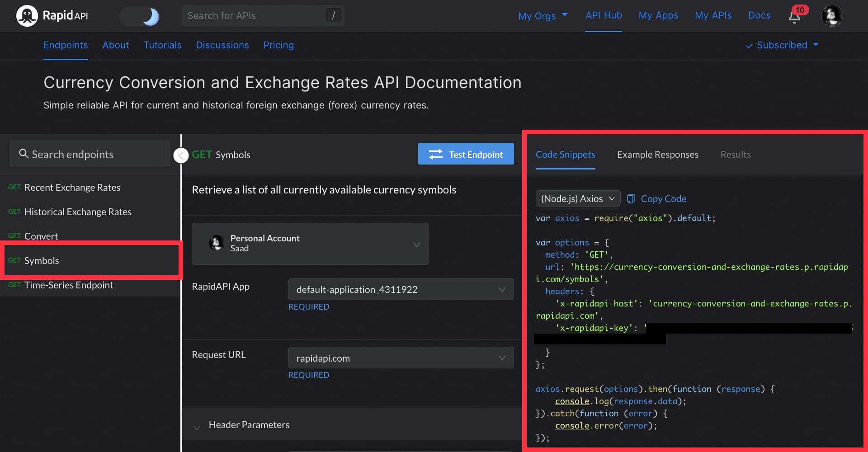Image resolution: width=868 pixels, height=452 pixels.
Task: Open the Personal Account dropdown
Action: click(x=310, y=244)
